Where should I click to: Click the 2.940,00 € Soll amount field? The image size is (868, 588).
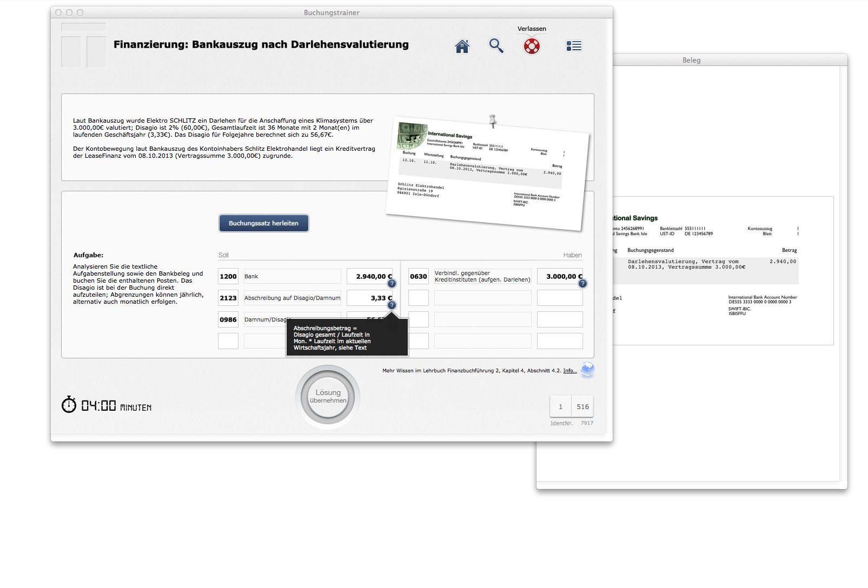[369, 276]
